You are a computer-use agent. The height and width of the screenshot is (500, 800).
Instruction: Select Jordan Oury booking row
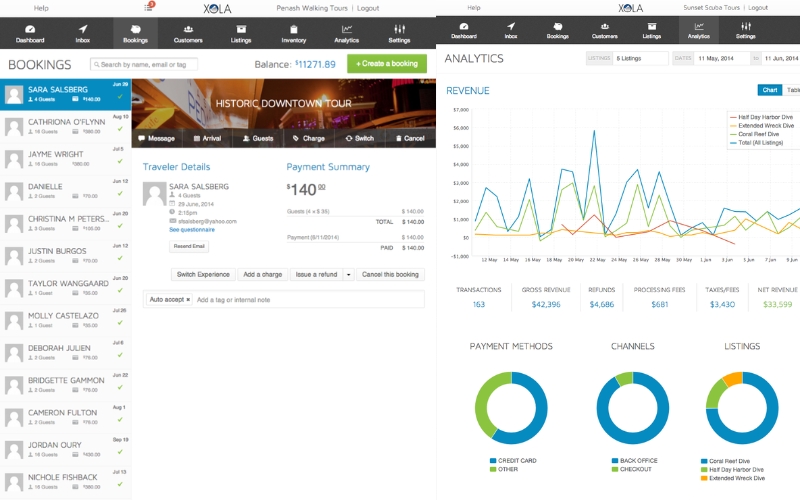(x=65, y=450)
